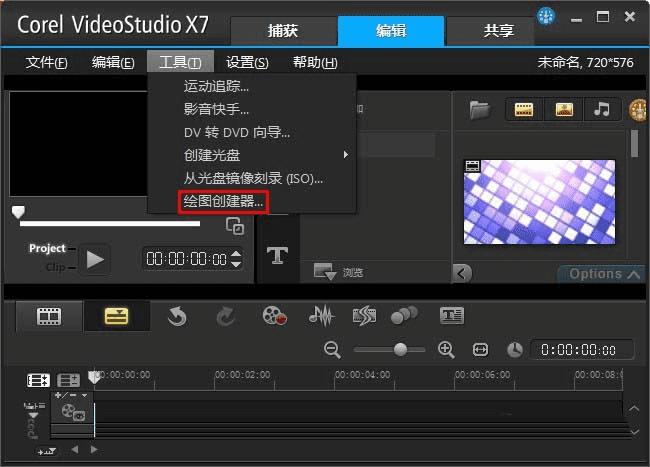Click the add folder icon in library
Screen dimensions: 650x467
point(480,110)
